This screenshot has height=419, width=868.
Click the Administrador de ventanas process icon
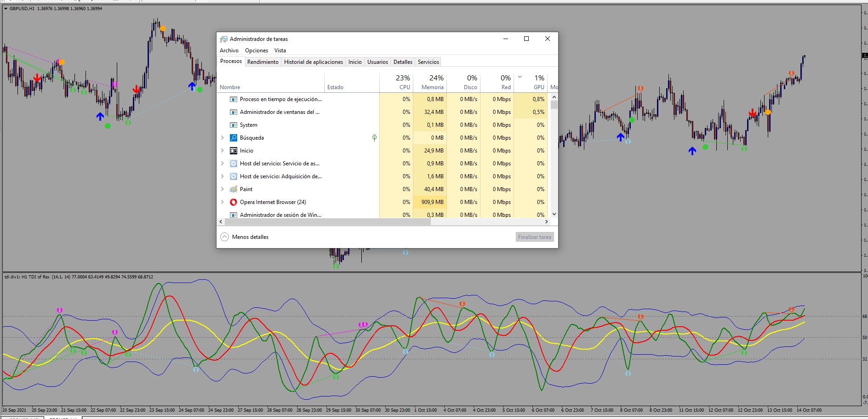[x=234, y=112]
